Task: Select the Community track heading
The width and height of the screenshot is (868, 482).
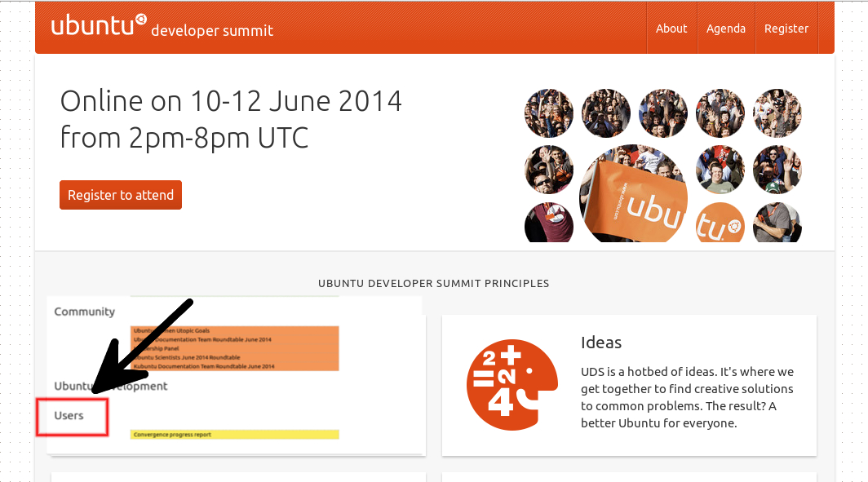Action: [85, 312]
